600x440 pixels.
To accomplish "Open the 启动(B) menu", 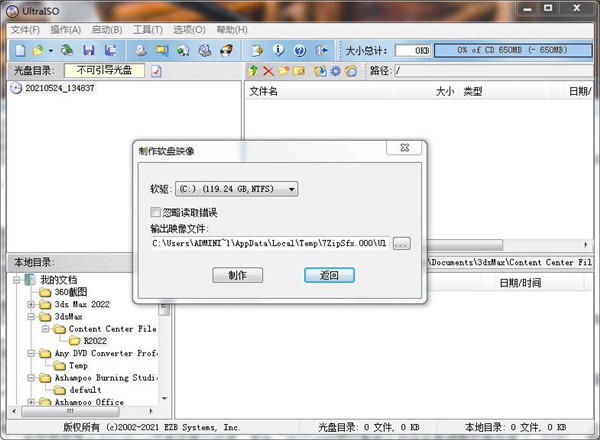I will click(x=107, y=30).
